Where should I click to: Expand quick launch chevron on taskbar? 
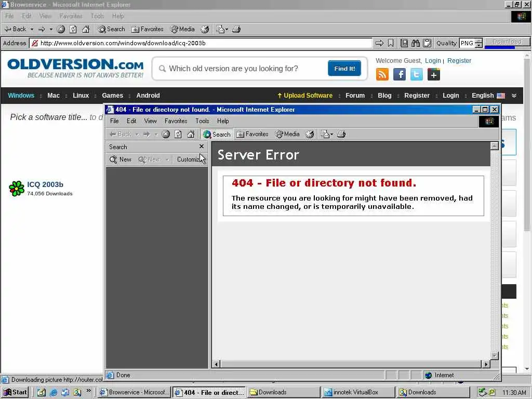click(x=88, y=391)
